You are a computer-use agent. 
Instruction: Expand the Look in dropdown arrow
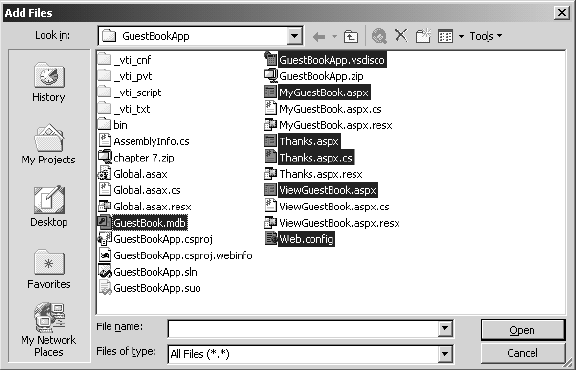(295, 36)
